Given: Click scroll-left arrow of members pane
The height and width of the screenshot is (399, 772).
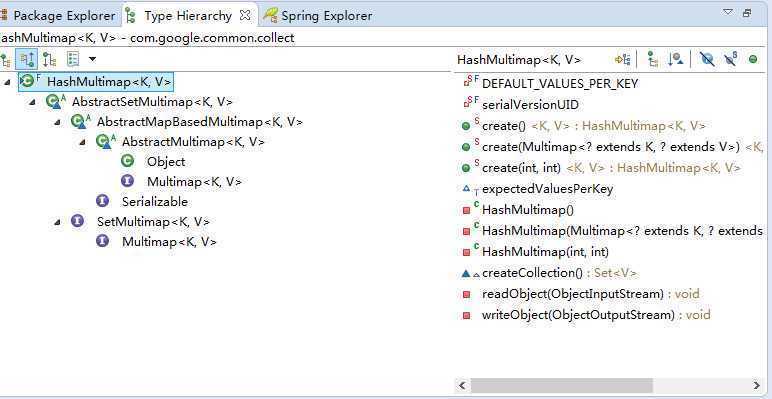Looking at the screenshot, I should 462,385.
